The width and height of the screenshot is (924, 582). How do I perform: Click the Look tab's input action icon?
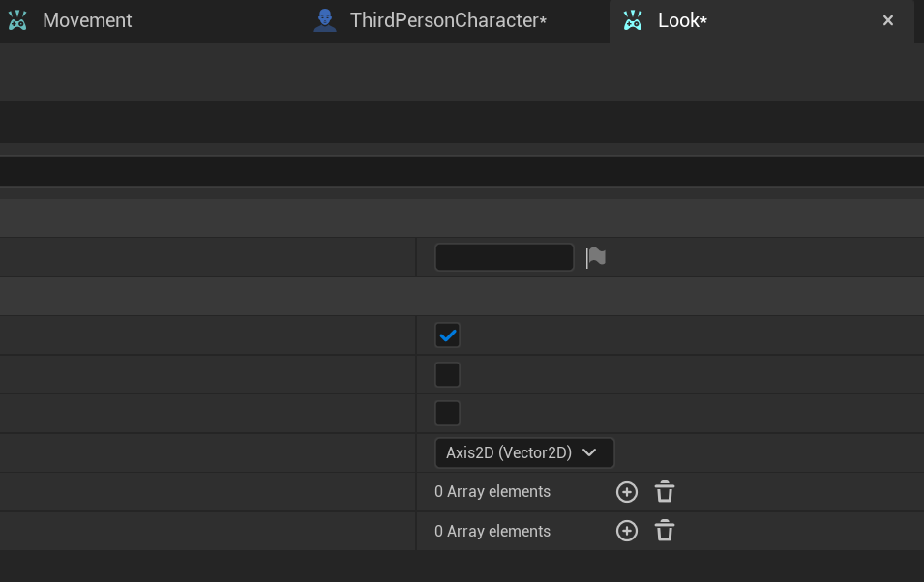[633, 20]
